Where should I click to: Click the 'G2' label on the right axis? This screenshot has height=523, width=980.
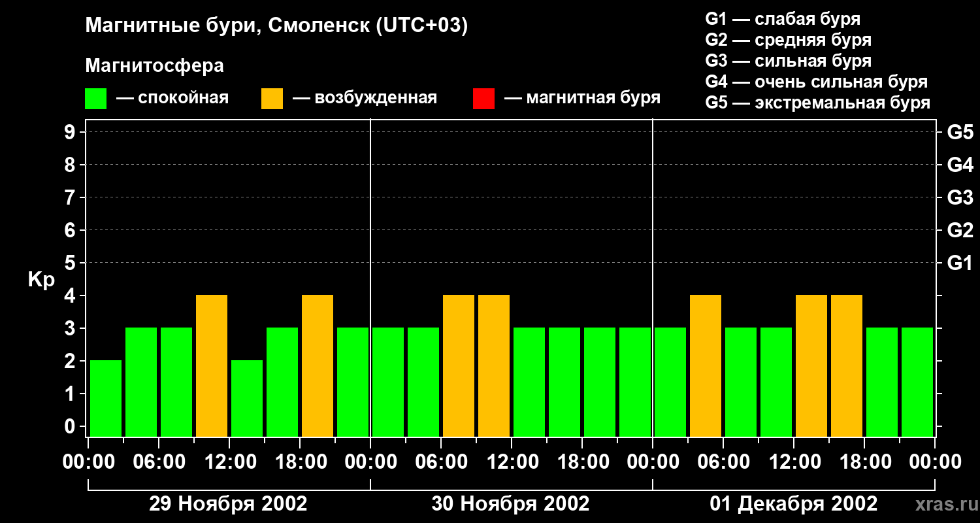(x=960, y=230)
